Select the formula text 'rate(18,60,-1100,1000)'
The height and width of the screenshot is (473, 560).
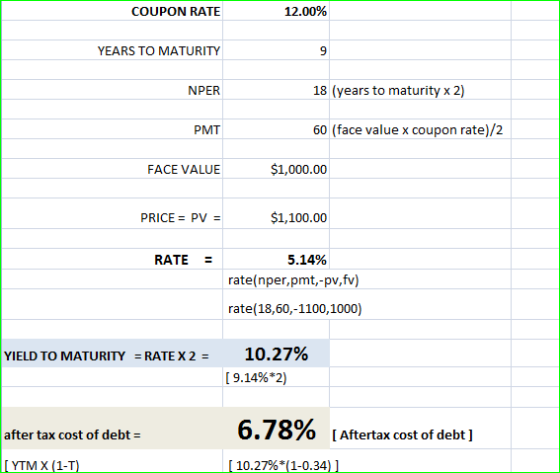[x=295, y=308]
